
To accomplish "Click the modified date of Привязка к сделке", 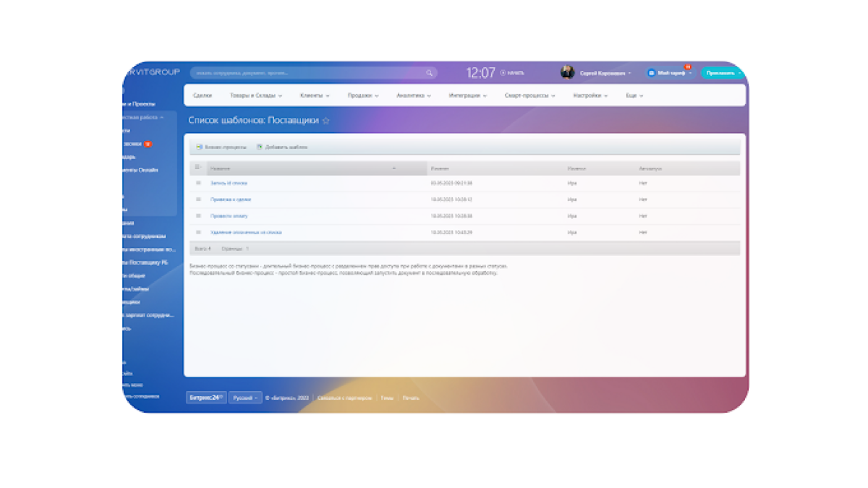I will [x=451, y=200].
